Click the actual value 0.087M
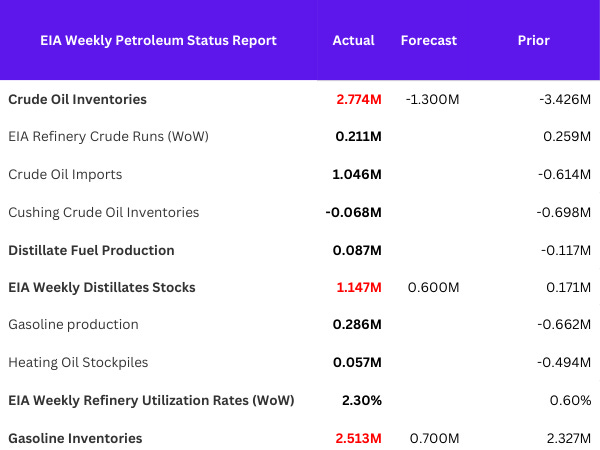This screenshot has width=600, height=450. click(x=357, y=250)
